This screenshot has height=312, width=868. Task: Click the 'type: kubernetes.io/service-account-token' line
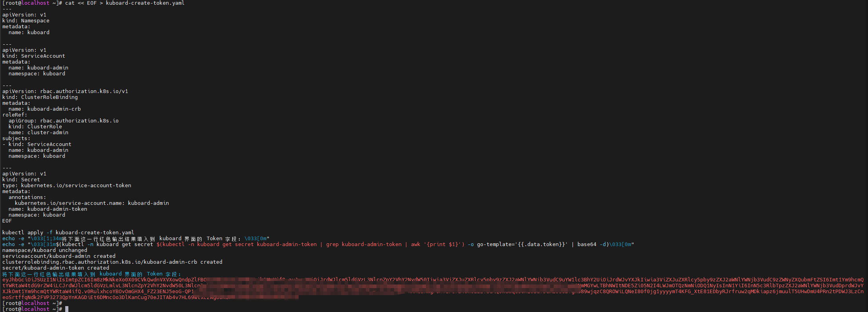pyautogui.click(x=67, y=186)
